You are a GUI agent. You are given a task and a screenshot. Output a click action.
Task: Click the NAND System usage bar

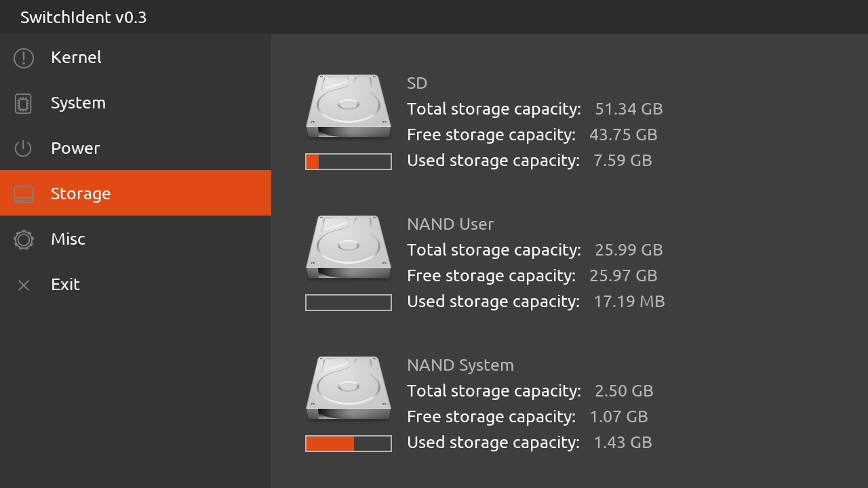click(x=349, y=443)
